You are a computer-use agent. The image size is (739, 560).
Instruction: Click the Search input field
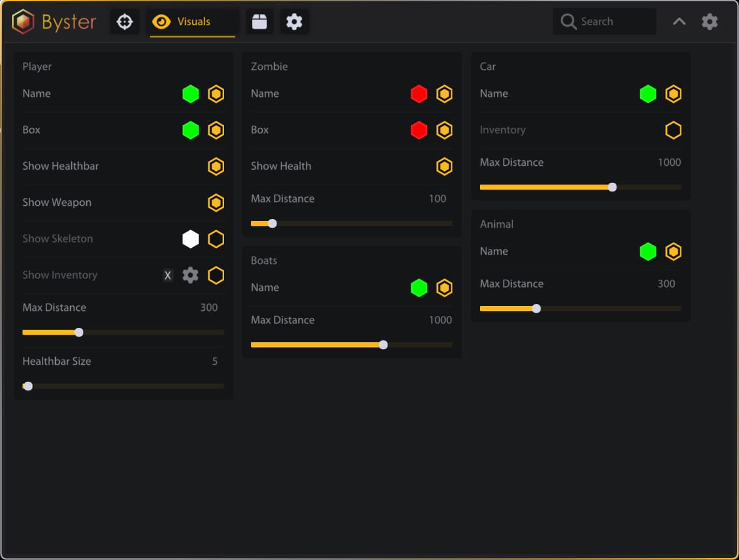pyautogui.click(x=614, y=22)
